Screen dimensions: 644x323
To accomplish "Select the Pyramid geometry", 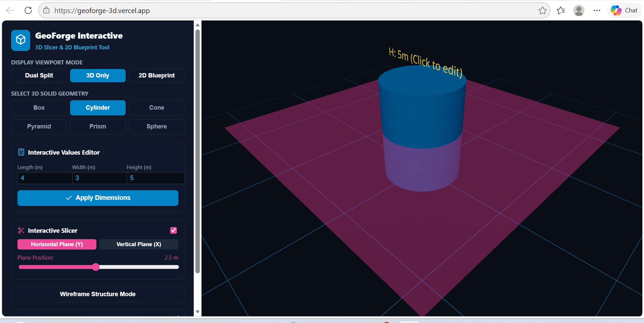I will pos(39,126).
